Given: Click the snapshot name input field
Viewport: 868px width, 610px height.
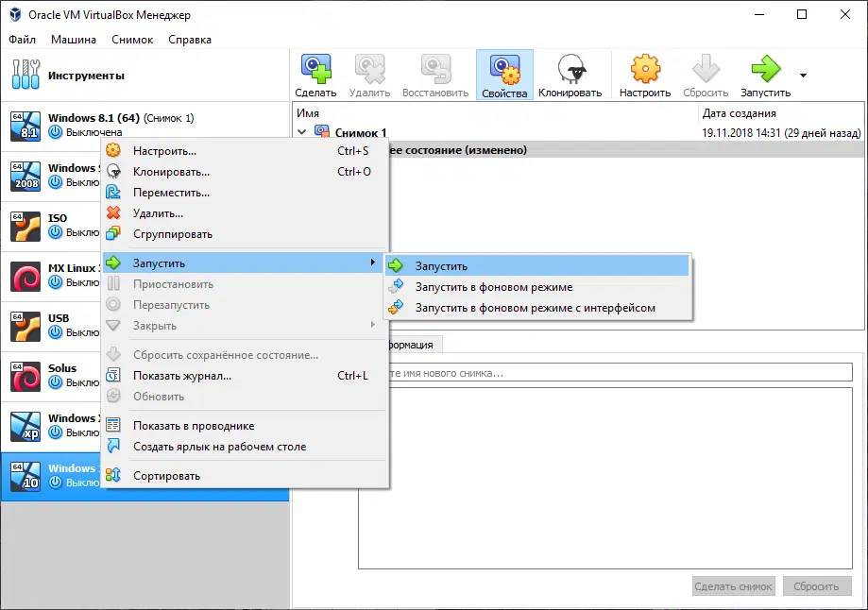Looking at the screenshot, I should pyautogui.click(x=620, y=373).
